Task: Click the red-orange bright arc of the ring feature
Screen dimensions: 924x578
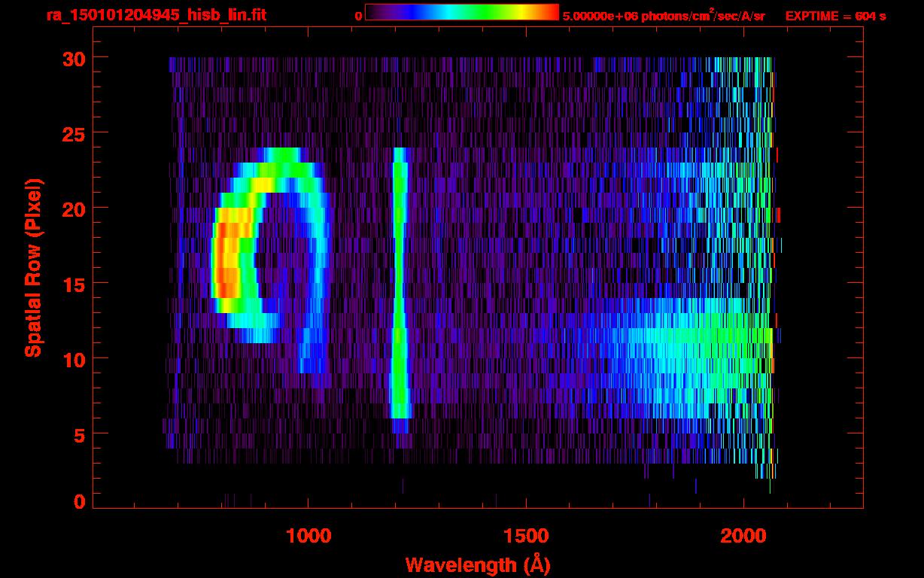Action: (x=226, y=260)
